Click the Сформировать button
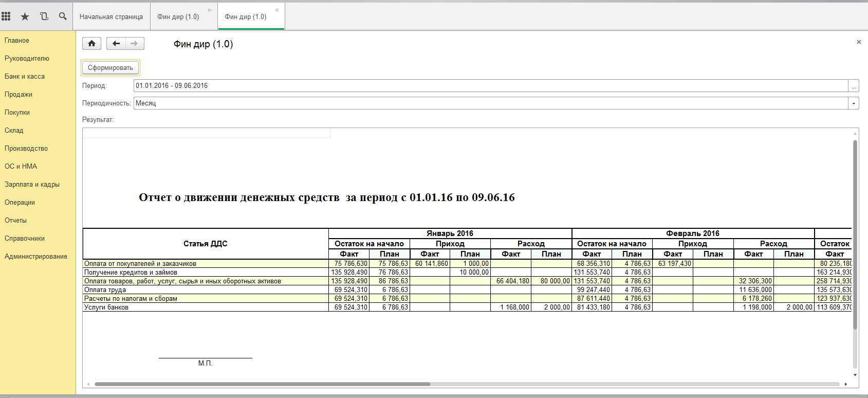 110,68
